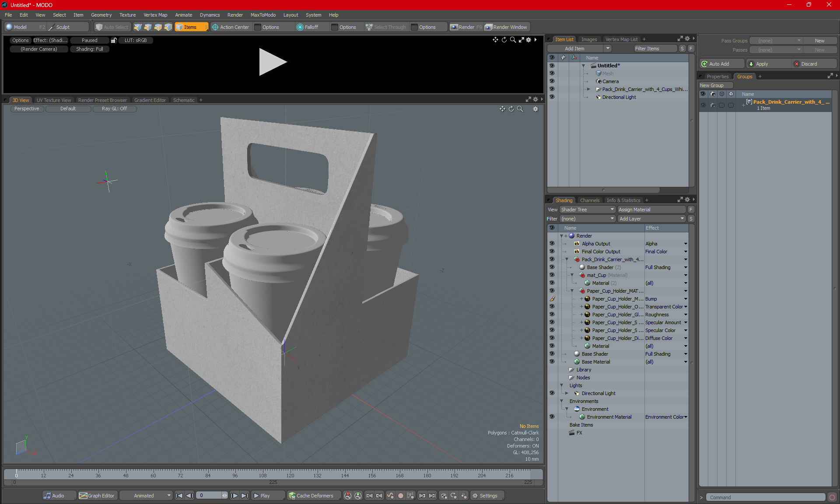Step to the next frame
This screenshot has width=840, height=504.
tap(234, 496)
